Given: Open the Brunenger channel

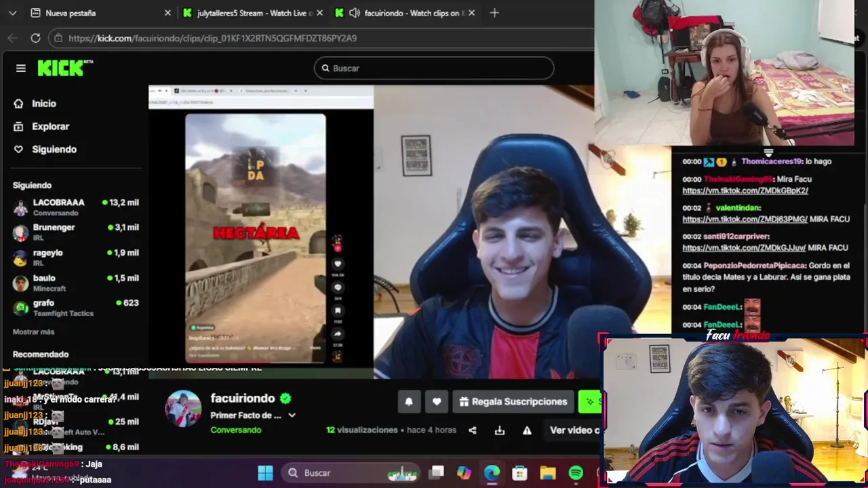Looking at the screenshot, I should (x=76, y=232).
